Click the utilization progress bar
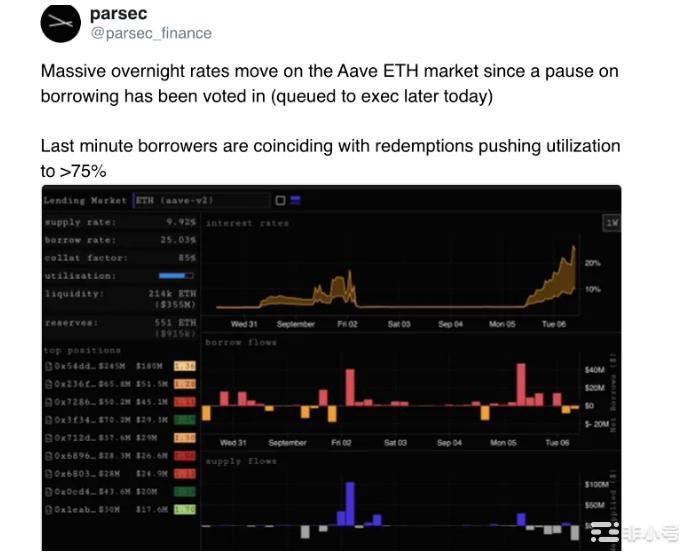Image resolution: width=687 pixels, height=552 pixels. pos(176,275)
